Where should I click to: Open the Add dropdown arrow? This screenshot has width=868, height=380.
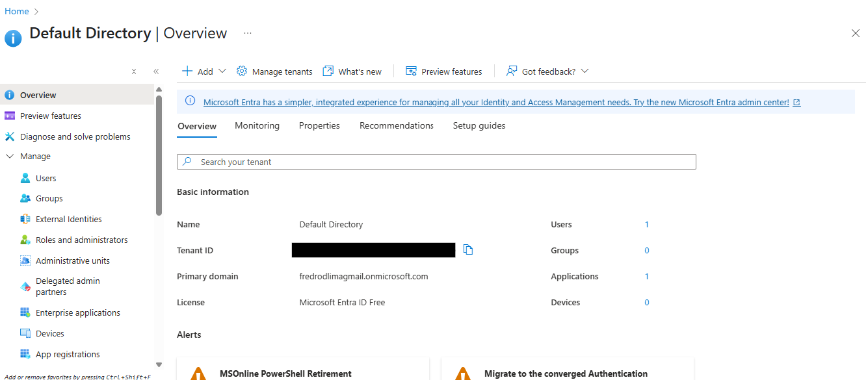click(x=222, y=71)
